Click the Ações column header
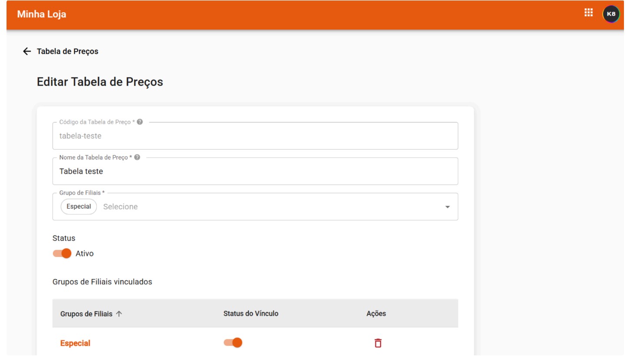 pos(376,313)
